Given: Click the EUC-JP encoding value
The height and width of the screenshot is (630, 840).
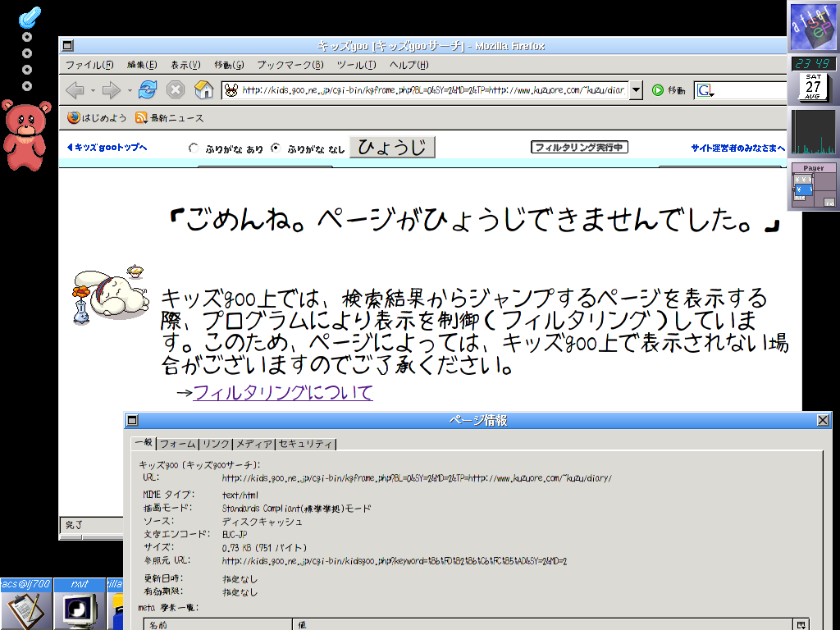Looking at the screenshot, I should pyautogui.click(x=235, y=535).
